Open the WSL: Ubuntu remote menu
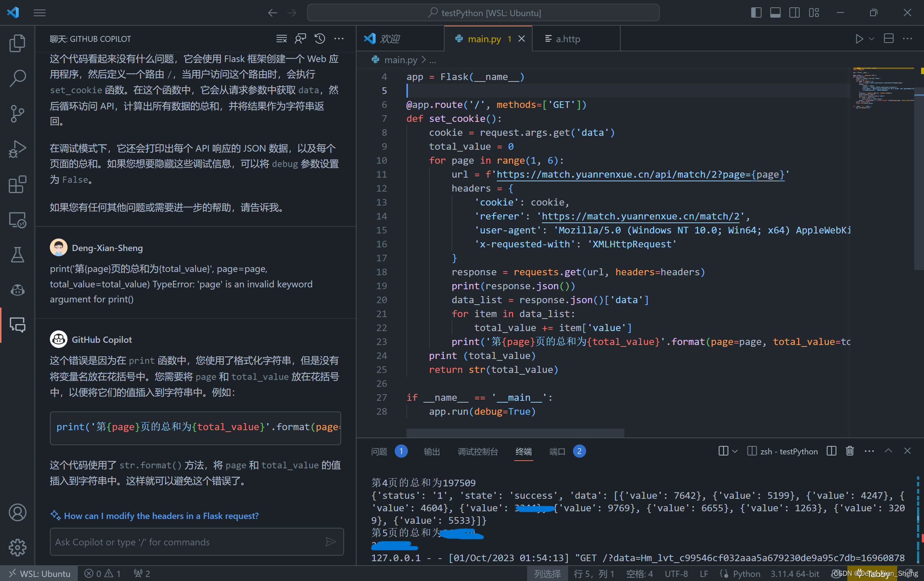The height and width of the screenshot is (581, 924). pos(39,574)
